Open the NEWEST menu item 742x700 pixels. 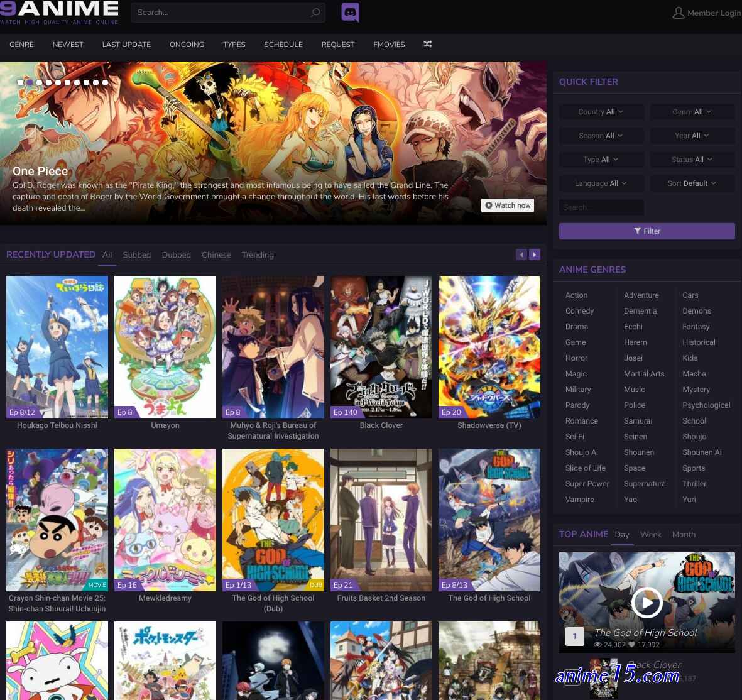tap(68, 45)
